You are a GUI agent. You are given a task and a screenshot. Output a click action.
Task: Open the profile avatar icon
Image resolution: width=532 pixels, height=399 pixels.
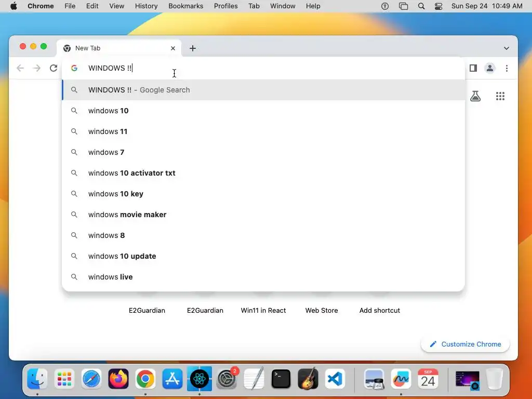coord(489,68)
